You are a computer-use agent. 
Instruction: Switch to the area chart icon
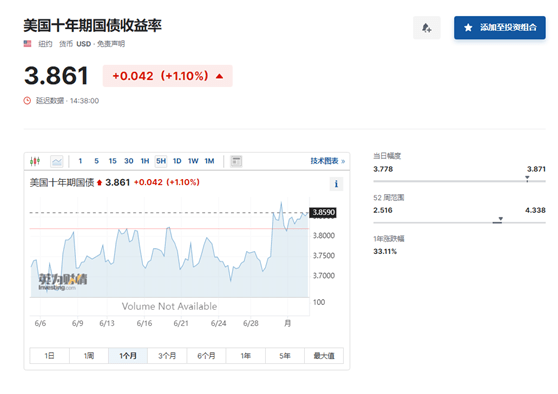click(x=57, y=161)
